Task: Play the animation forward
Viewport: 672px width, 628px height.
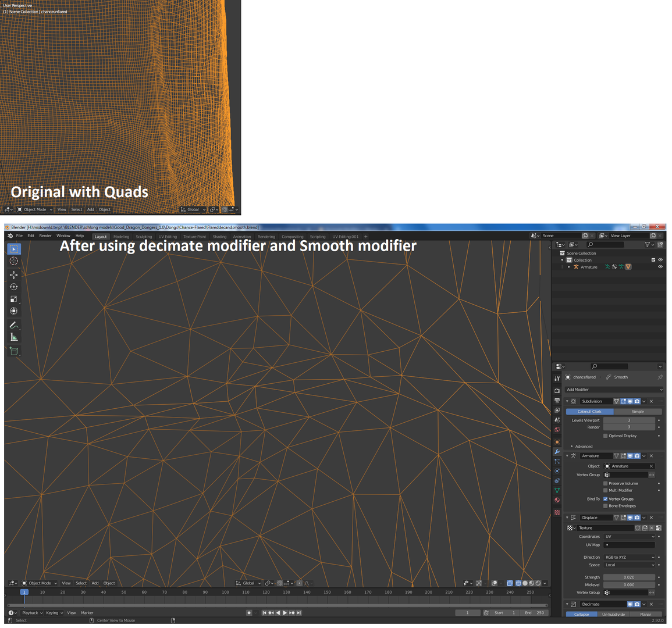Action: (285, 612)
